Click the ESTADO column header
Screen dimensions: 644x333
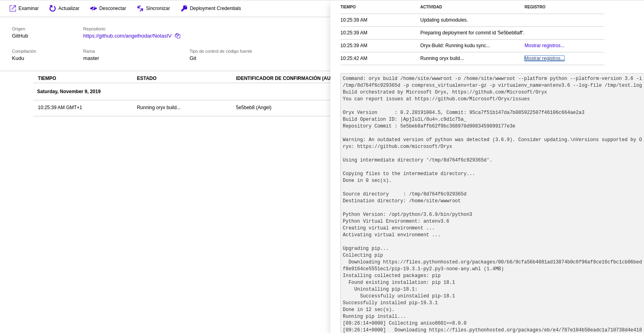[147, 78]
